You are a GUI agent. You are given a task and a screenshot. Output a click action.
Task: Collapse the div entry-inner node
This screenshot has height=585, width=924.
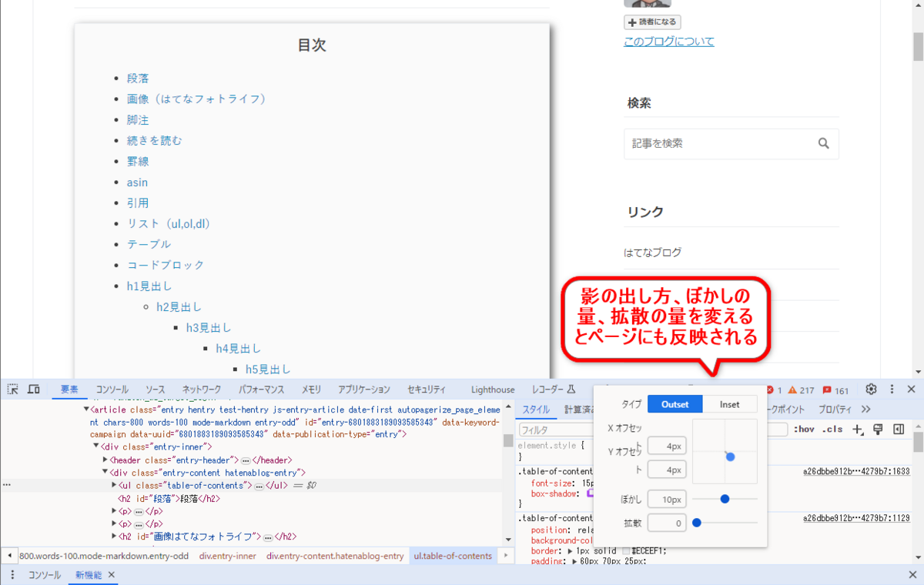[x=95, y=446]
